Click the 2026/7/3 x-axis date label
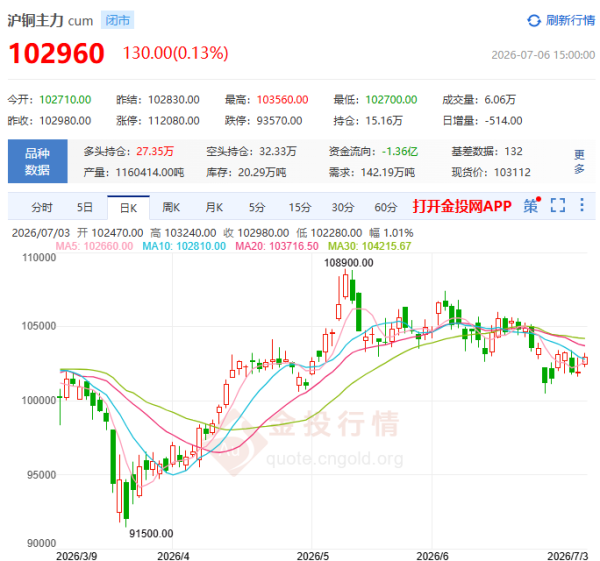 [567, 556]
